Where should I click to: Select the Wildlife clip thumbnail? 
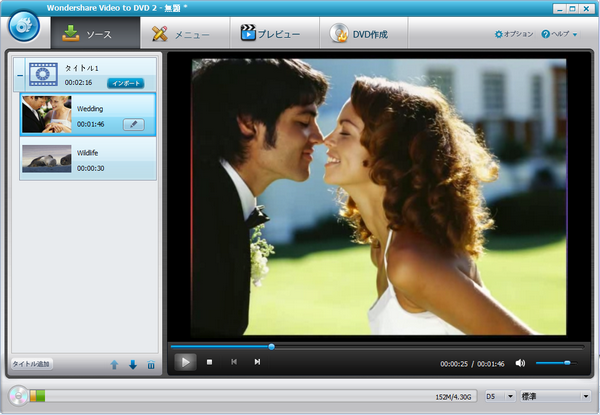[47, 159]
